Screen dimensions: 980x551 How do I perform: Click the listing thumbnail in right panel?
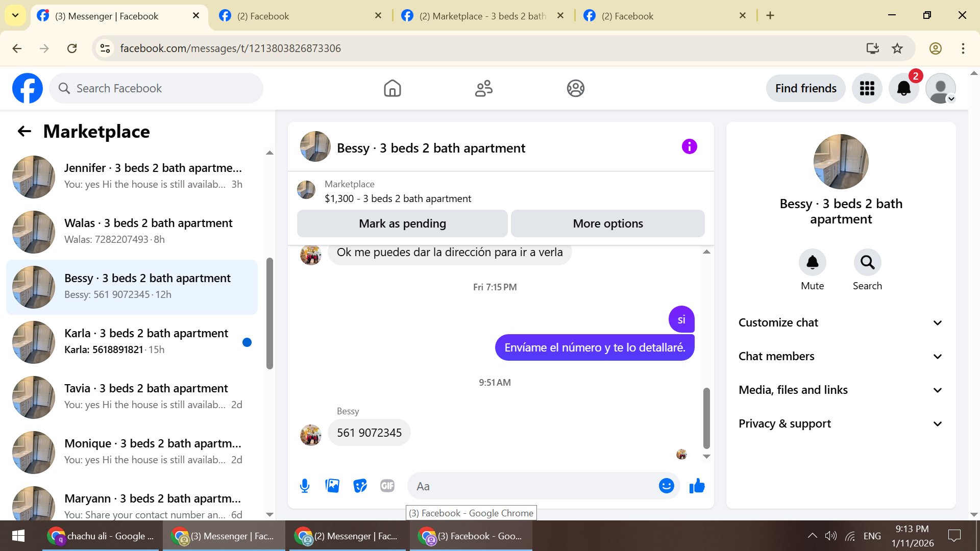(841, 162)
